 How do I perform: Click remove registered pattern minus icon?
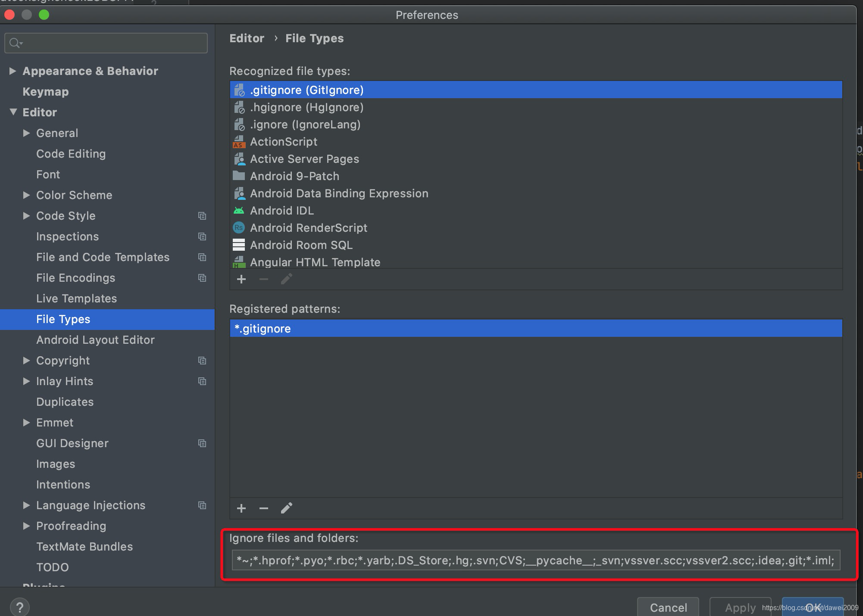click(264, 508)
